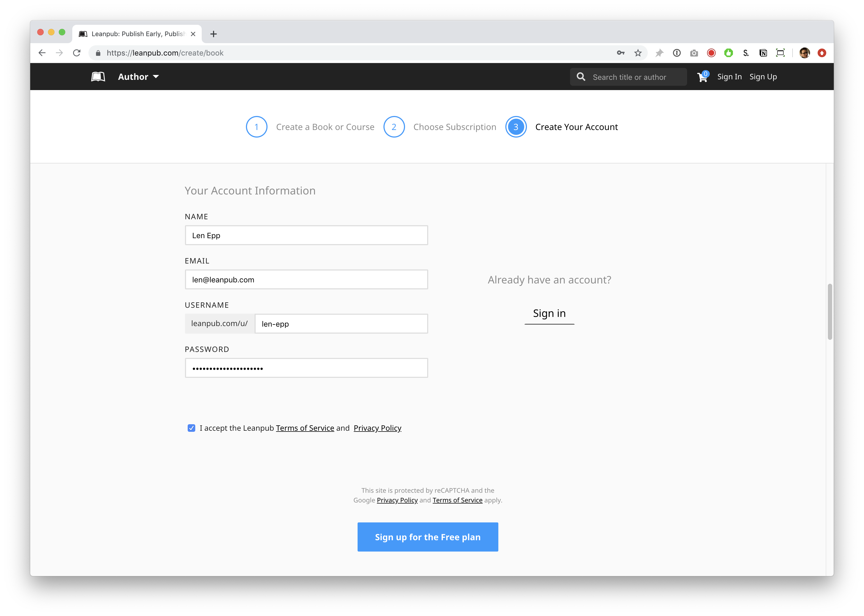Image resolution: width=864 pixels, height=616 pixels.
Task: Click the red record extension icon
Action: pyautogui.click(x=711, y=53)
